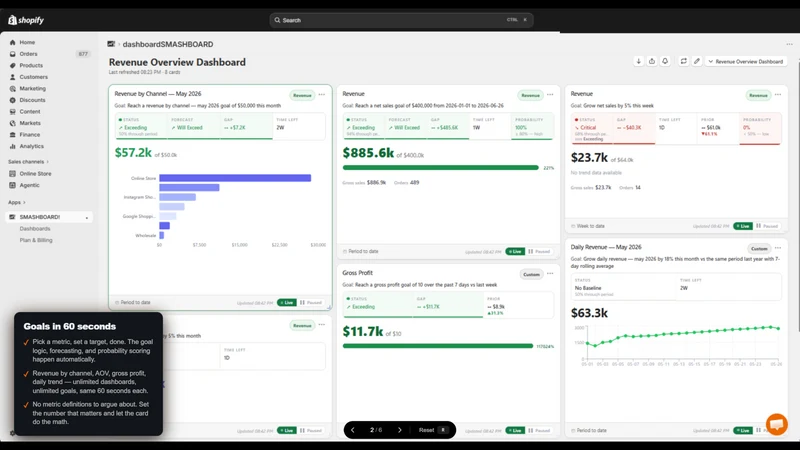Open Discounts in the sidebar
Viewport: 800px width, 450px height.
[x=32, y=100]
